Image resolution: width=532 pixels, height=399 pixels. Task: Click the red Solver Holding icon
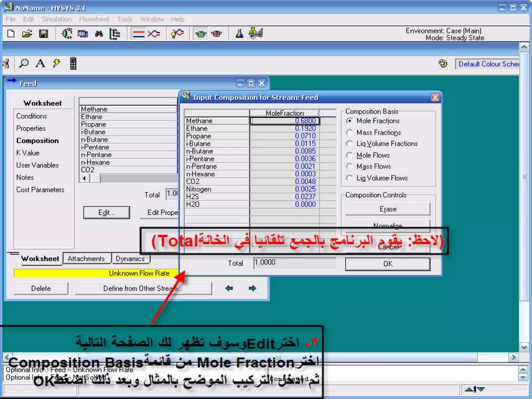coord(216,34)
